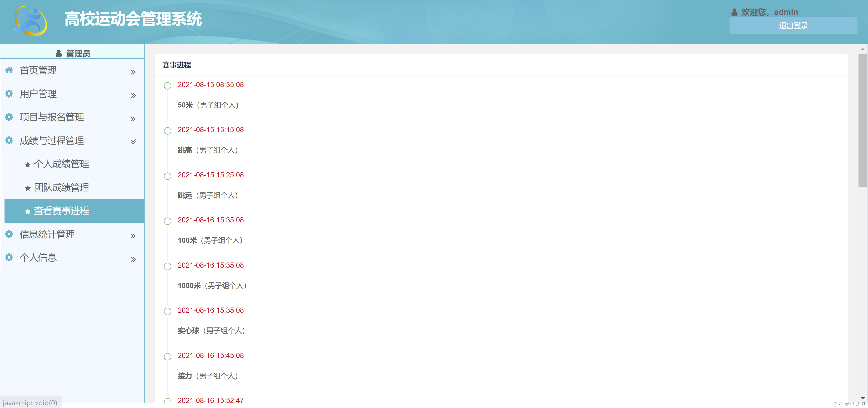Screen dimensions: 868x408
Task: Click the 退出登录 logout button
Action: click(793, 26)
